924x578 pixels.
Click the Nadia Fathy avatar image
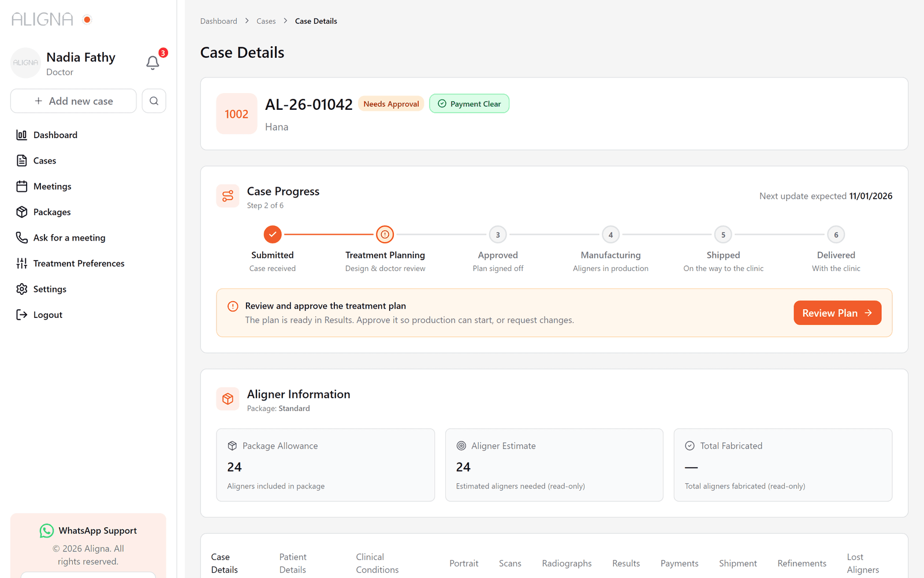pyautogui.click(x=25, y=62)
